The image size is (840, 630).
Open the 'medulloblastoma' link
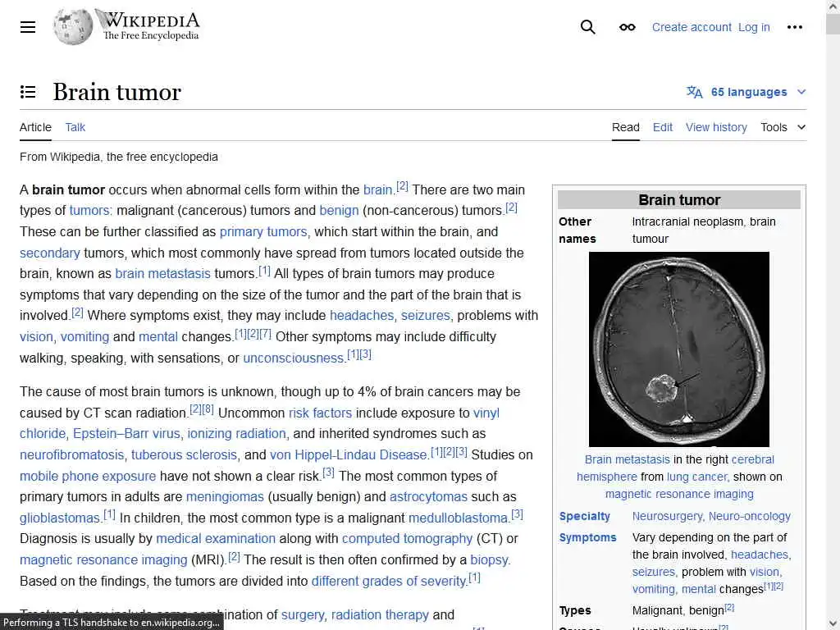click(458, 518)
